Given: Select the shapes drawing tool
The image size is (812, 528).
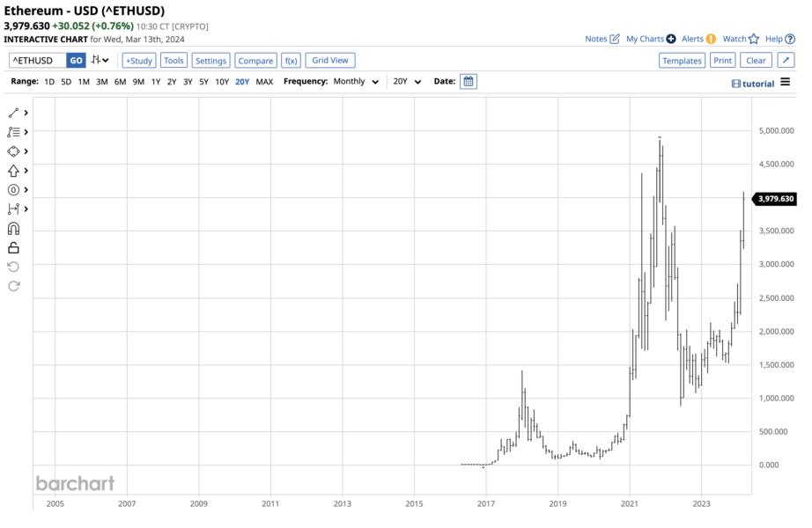Looking at the screenshot, I should tap(12, 150).
